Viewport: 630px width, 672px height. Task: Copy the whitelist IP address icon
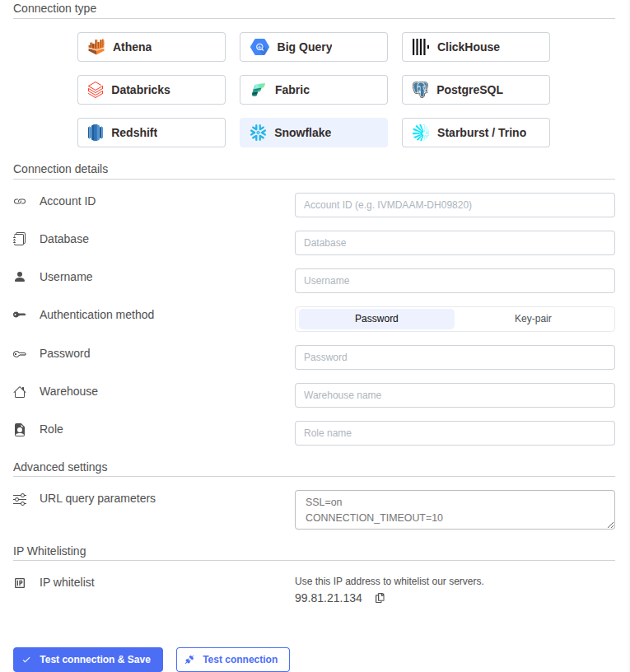coord(380,598)
